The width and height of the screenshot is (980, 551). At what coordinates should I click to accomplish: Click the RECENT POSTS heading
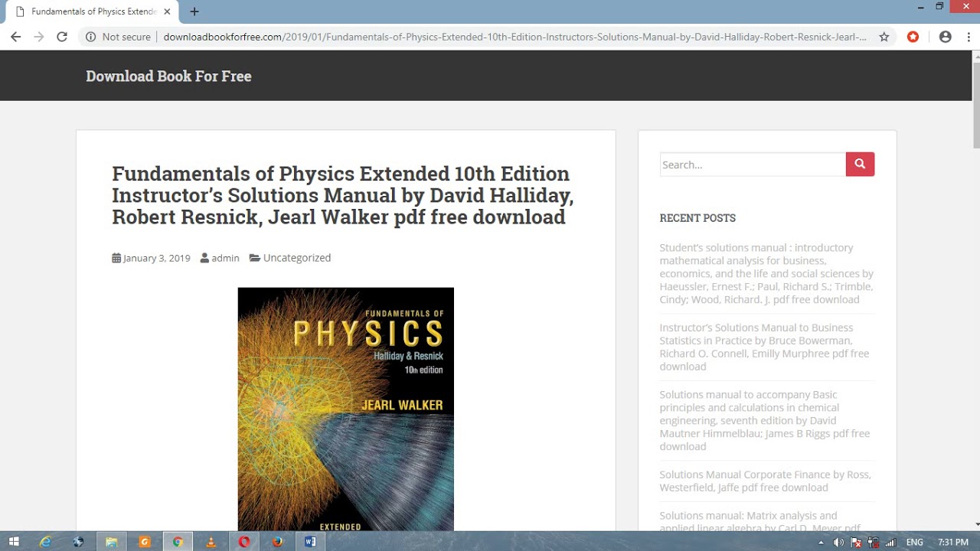697,218
